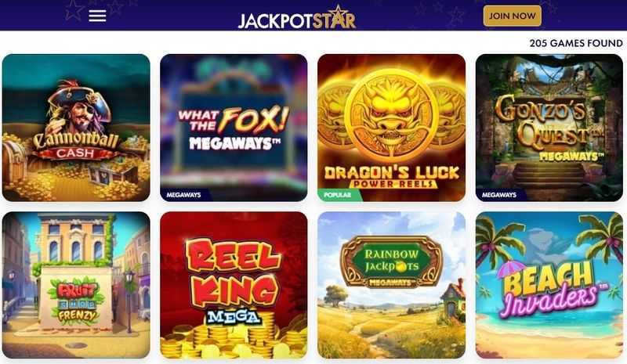The height and width of the screenshot is (364, 627).
Task: Open the Reel King Mega game
Action: (234, 285)
